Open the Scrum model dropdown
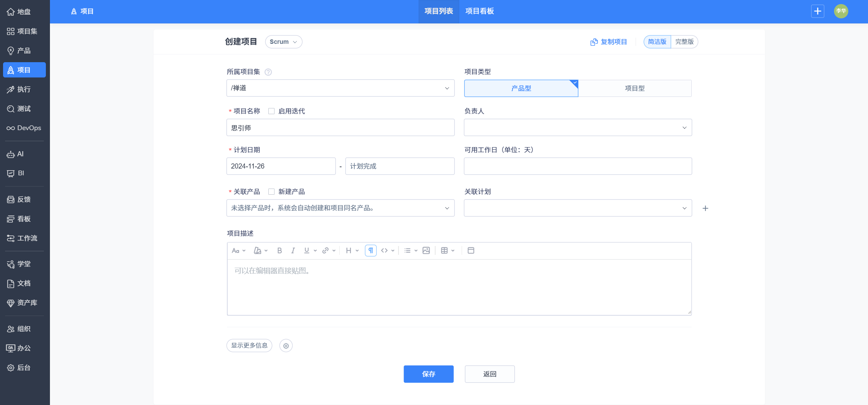The image size is (868, 405). [x=283, y=42]
